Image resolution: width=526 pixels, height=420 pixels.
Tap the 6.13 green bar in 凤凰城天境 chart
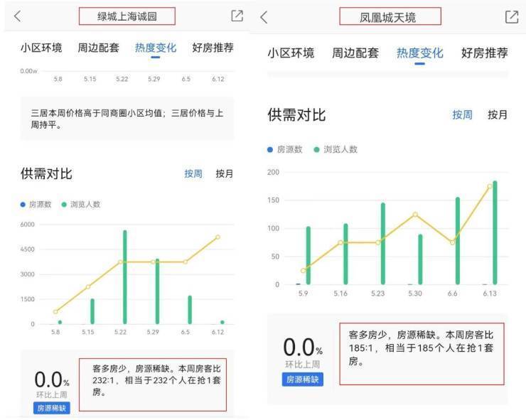click(x=495, y=233)
